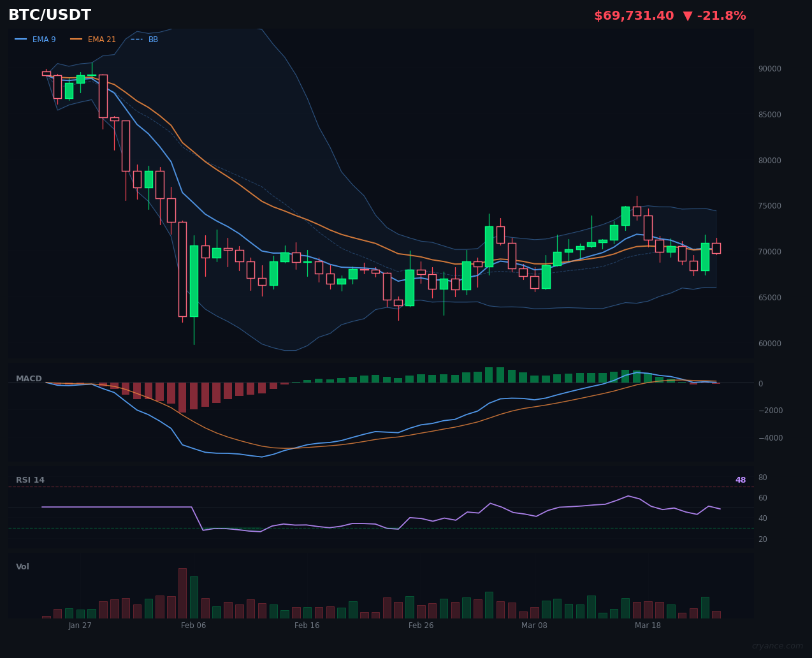Screen dimensions: 812x658
Task: Hide the BB Bollinger Bands overlay
Action: pos(152,39)
